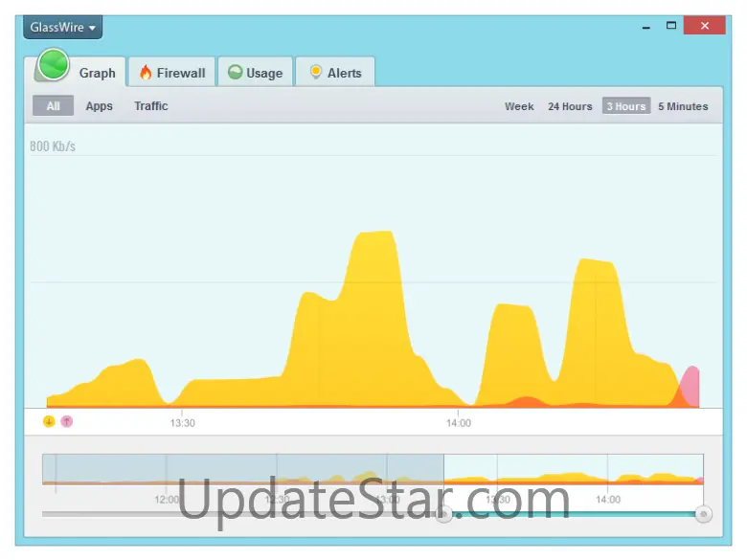Set time range to 24 Hours
The image size is (747, 560).
[570, 106]
